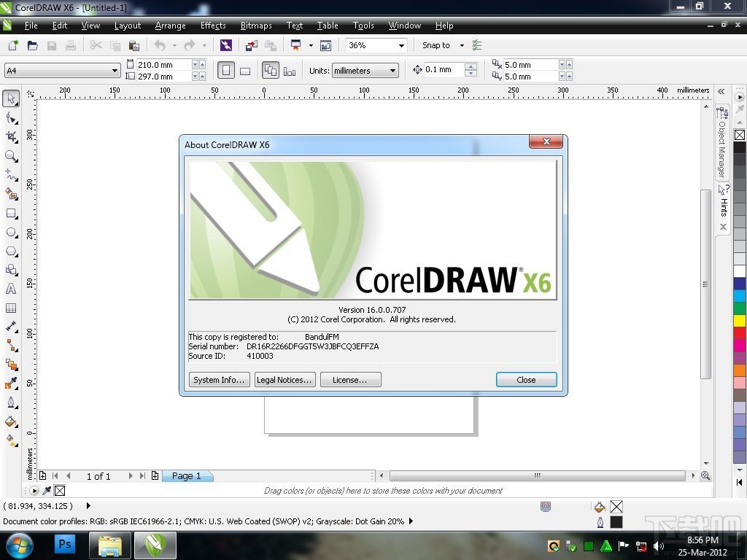
Task: Toggle portrait page orientation
Action: [x=226, y=70]
